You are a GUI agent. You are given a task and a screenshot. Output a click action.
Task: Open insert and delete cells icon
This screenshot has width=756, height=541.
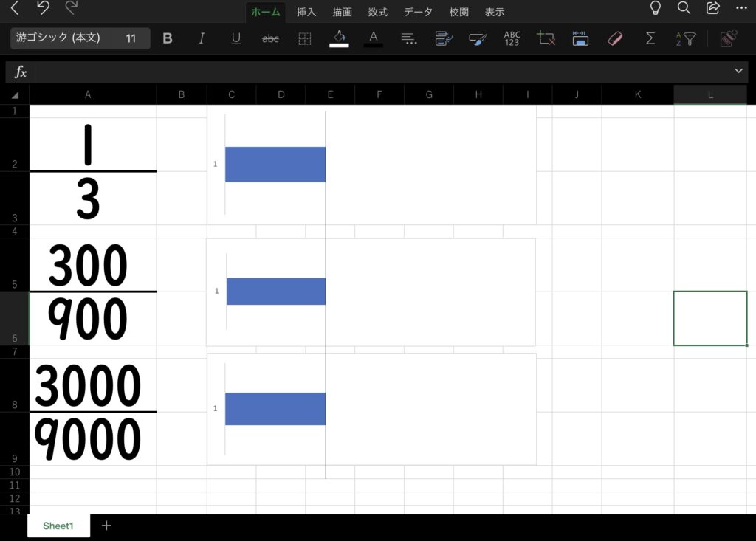546,38
